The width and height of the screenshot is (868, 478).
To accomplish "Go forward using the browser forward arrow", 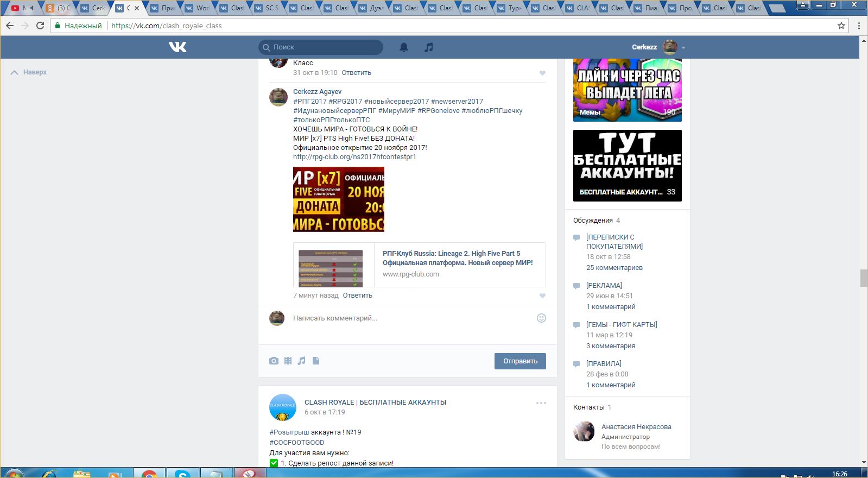I will pyautogui.click(x=25, y=26).
